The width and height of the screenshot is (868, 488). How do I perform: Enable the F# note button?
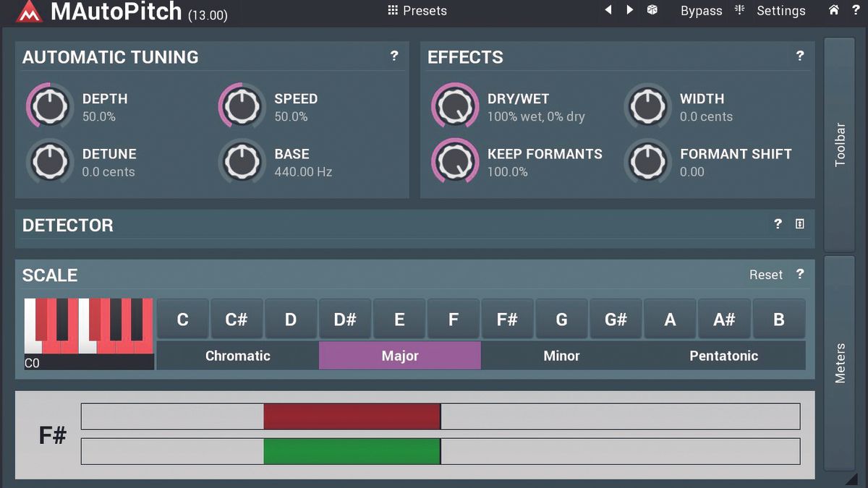tap(507, 319)
